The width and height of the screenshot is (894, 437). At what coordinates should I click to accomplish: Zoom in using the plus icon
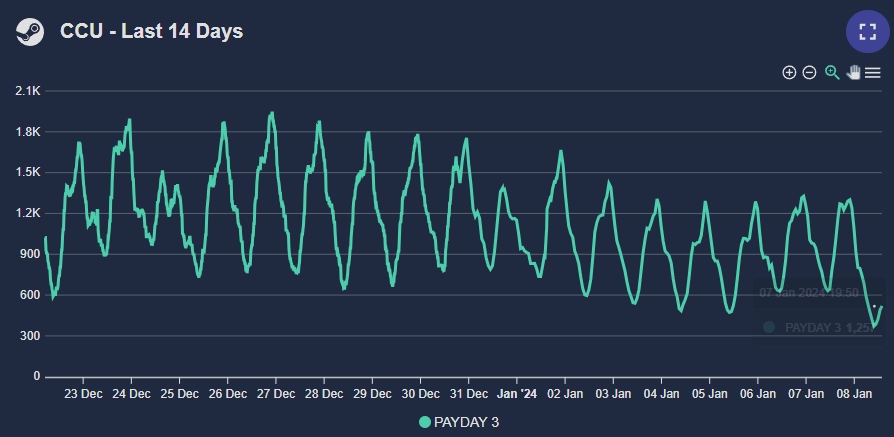point(789,72)
